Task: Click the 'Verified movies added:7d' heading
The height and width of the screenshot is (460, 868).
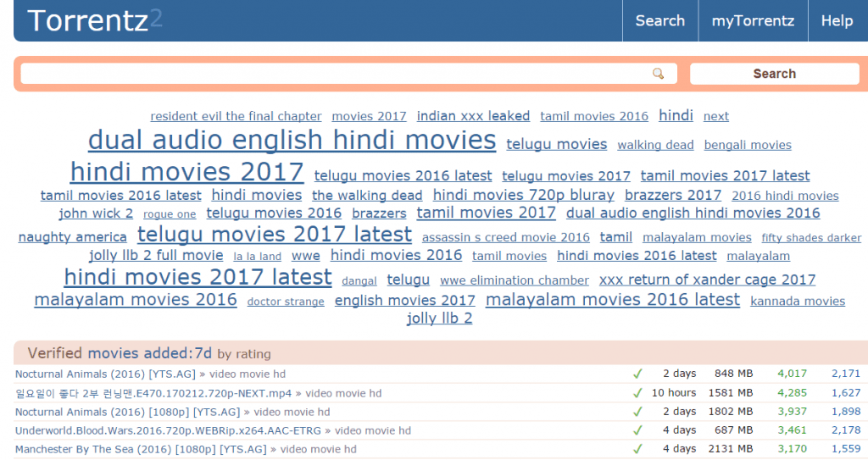Action: pyautogui.click(x=120, y=353)
